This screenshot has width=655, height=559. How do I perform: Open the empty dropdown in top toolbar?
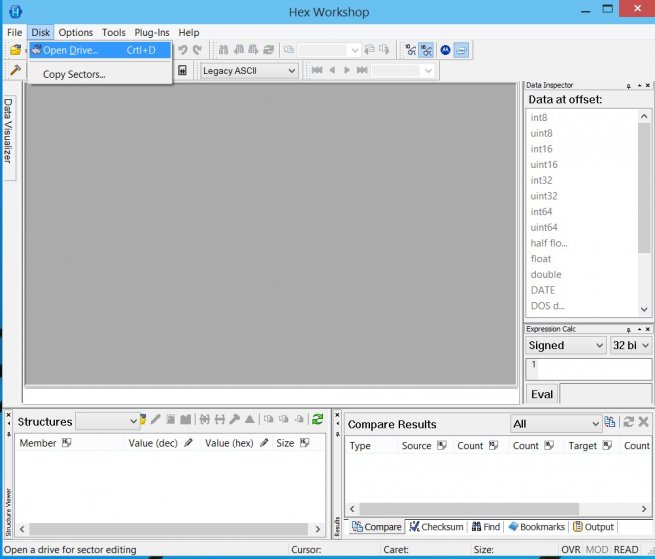coord(329,50)
